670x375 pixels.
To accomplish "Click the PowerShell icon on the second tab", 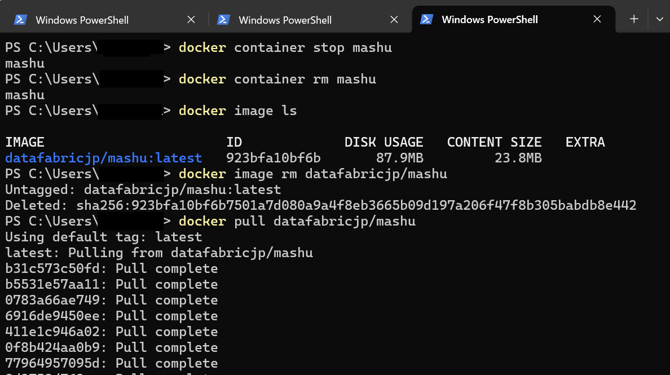I will [x=223, y=20].
